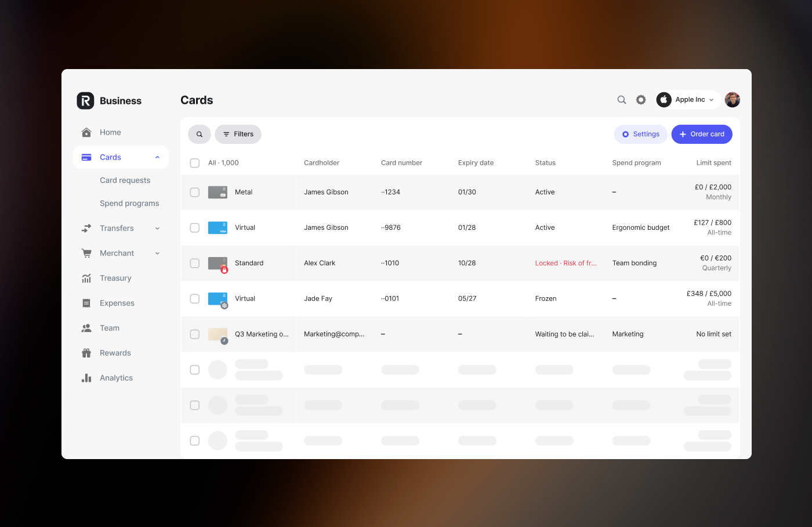
Task: Open the Apple Inc workspace dropdown
Action: [687, 99]
